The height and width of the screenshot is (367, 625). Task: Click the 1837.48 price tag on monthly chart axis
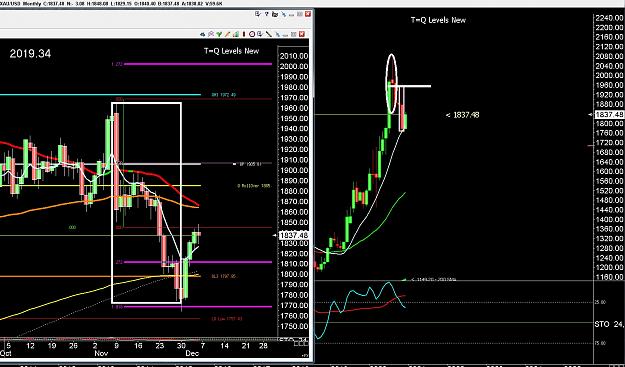pos(609,115)
